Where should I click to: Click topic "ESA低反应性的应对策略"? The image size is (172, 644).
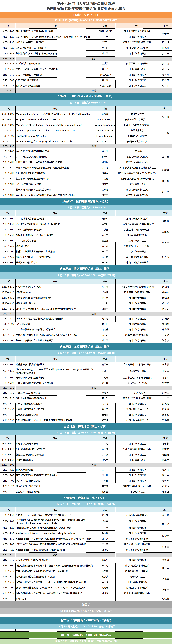[x=28, y=64]
